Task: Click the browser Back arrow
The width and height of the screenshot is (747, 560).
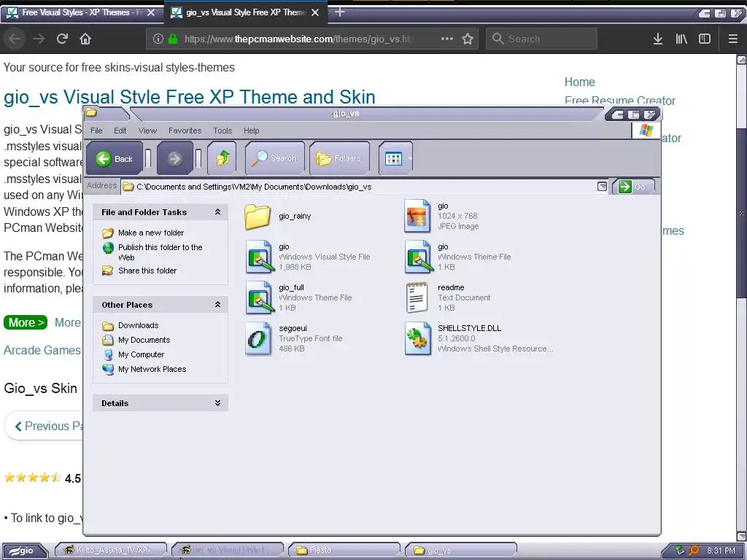Action: (x=15, y=39)
